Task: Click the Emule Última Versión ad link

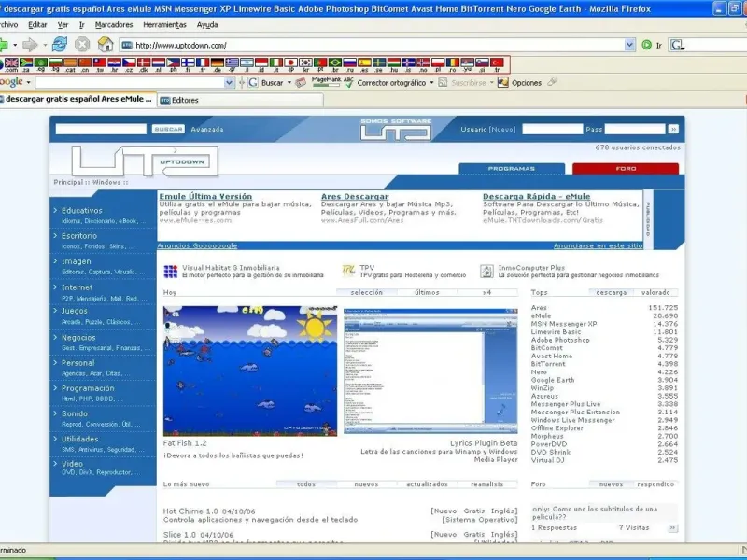Action: tap(205, 196)
